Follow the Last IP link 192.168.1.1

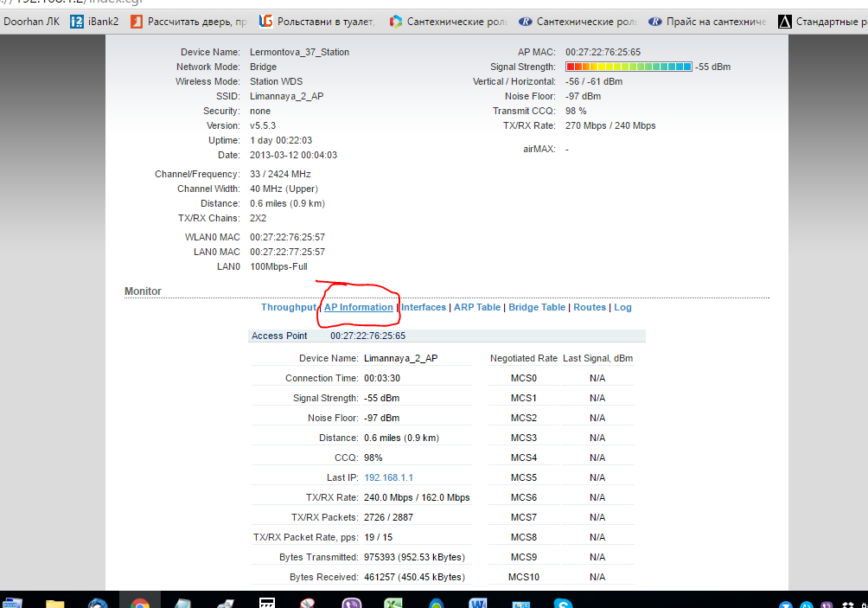(388, 477)
